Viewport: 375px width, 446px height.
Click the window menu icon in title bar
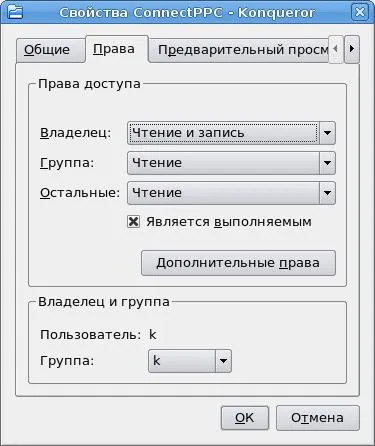coord(15,12)
